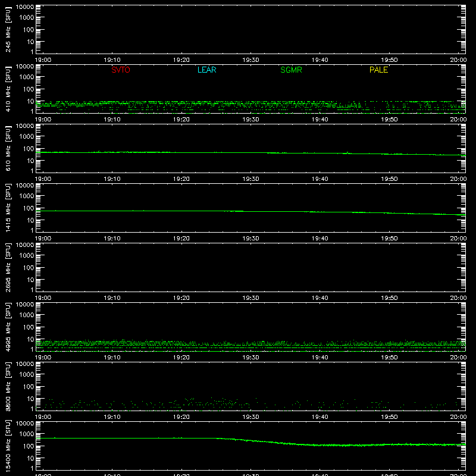
Task: Click 19:00 under the 1415 MHz panel
Action: 43,239
